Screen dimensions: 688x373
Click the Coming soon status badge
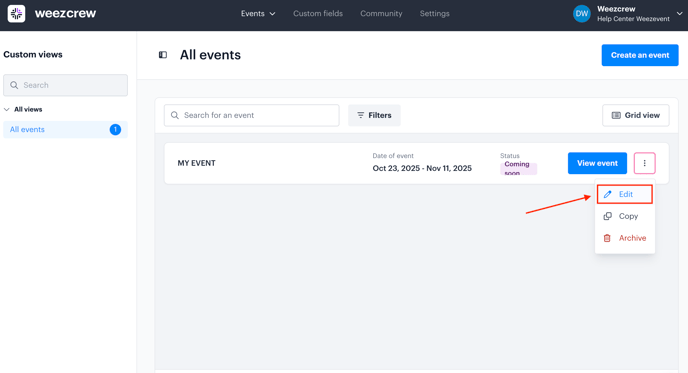pyautogui.click(x=518, y=168)
